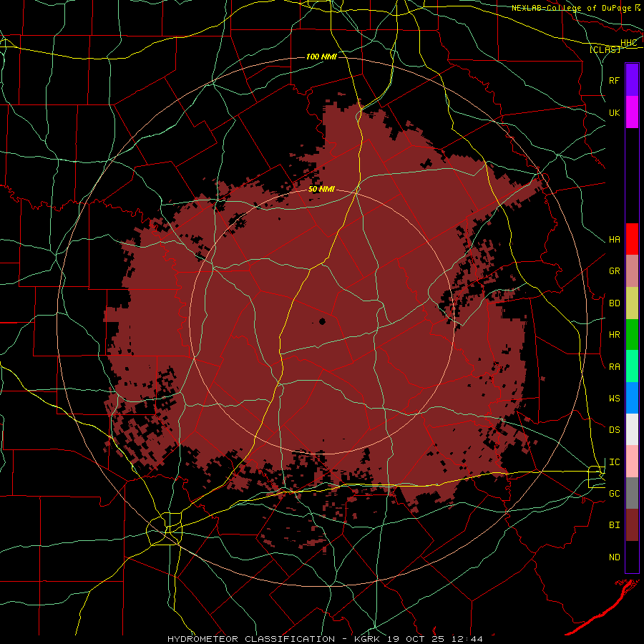Click the DS white legend swatch
Image resolution: width=644 pixels, height=644 pixels.
coord(632,429)
